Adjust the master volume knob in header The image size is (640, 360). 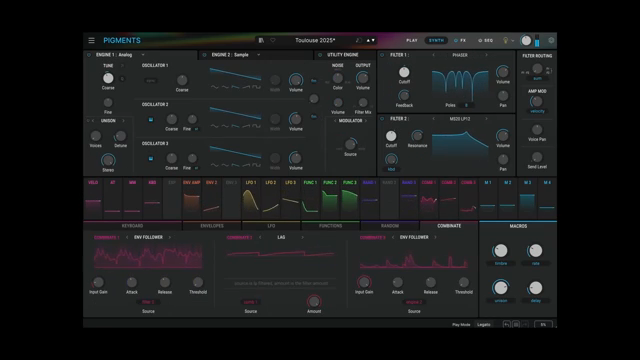526,40
